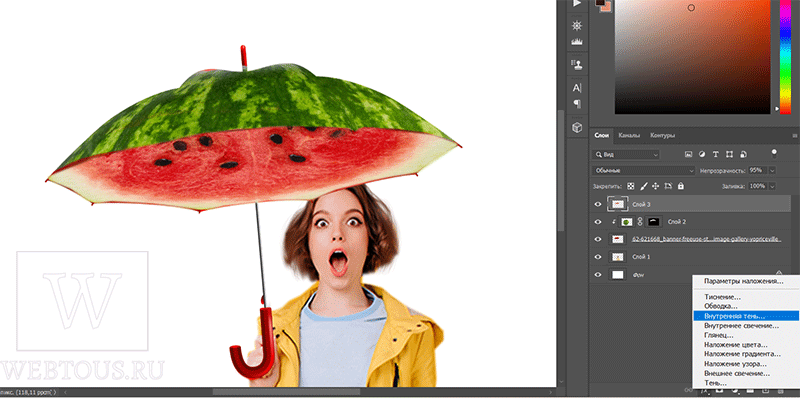This screenshot has height=398, width=800.
Task: Toggle layer filtering on or off switch
Action: click(774, 154)
